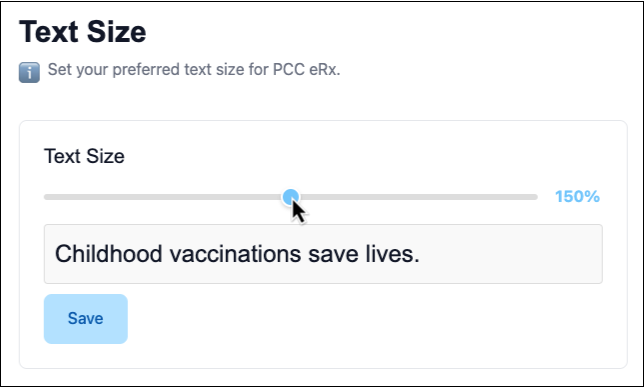Click the blue slider thumb
The height and width of the screenshot is (387, 644).
pos(291,197)
